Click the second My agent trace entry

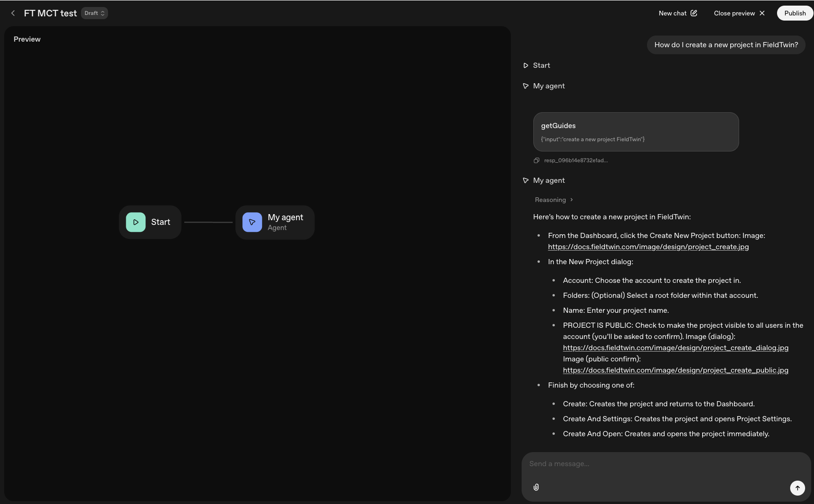click(549, 180)
